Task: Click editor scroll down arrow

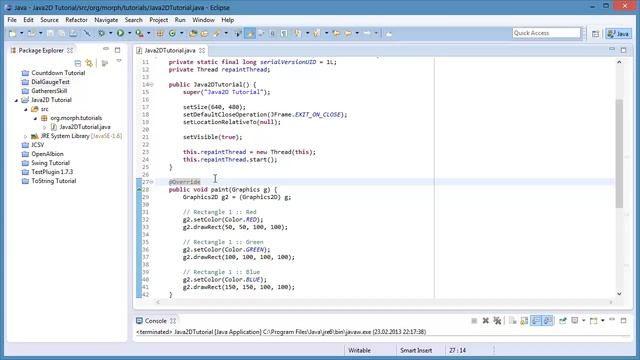Action: click(x=619, y=293)
